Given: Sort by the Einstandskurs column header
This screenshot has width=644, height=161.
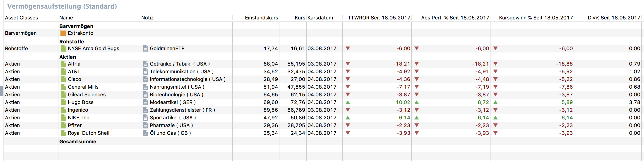Looking at the screenshot, I should [261, 18].
